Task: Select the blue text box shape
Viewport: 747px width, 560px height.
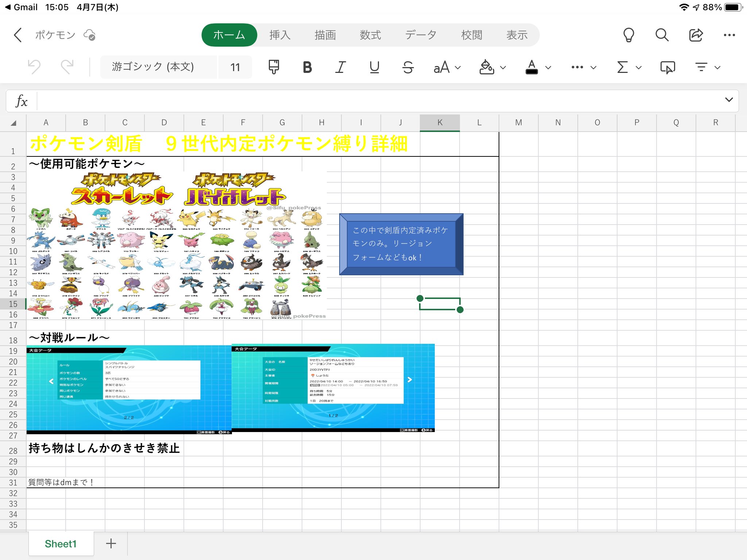Action: [x=401, y=244]
